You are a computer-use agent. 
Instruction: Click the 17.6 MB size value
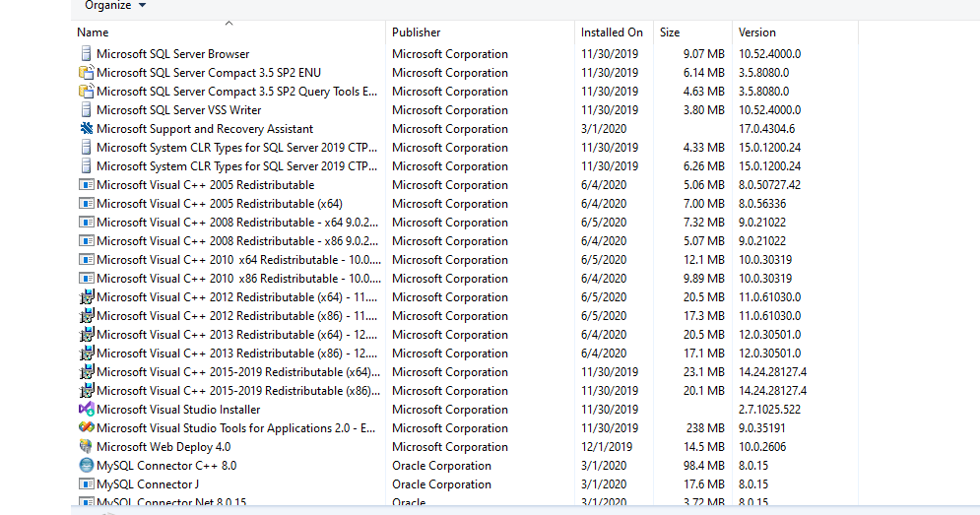704,485
